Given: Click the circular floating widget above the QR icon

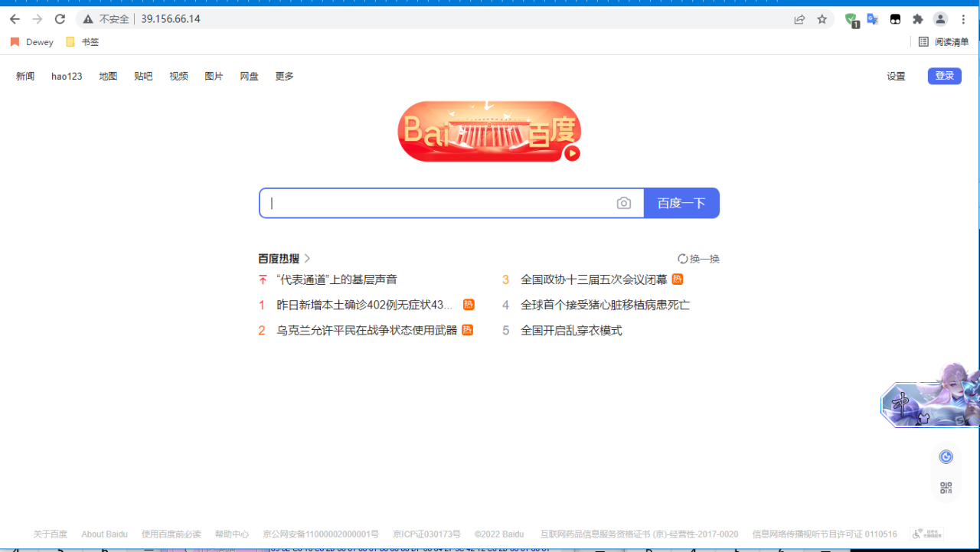Looking at the screenshot, I should [946, 456].
